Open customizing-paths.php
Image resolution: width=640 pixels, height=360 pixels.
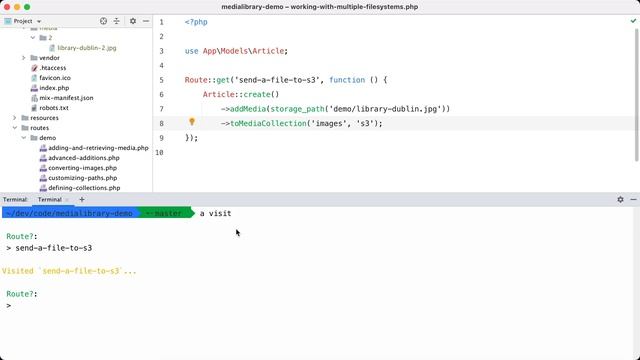(82, 178)
